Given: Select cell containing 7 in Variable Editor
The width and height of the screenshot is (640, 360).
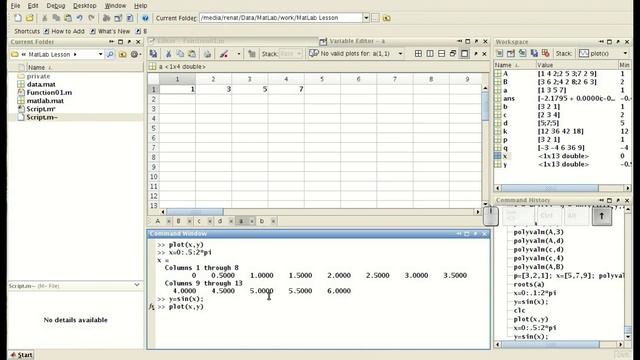Looking at the screenshot, I should click(286, 89).
